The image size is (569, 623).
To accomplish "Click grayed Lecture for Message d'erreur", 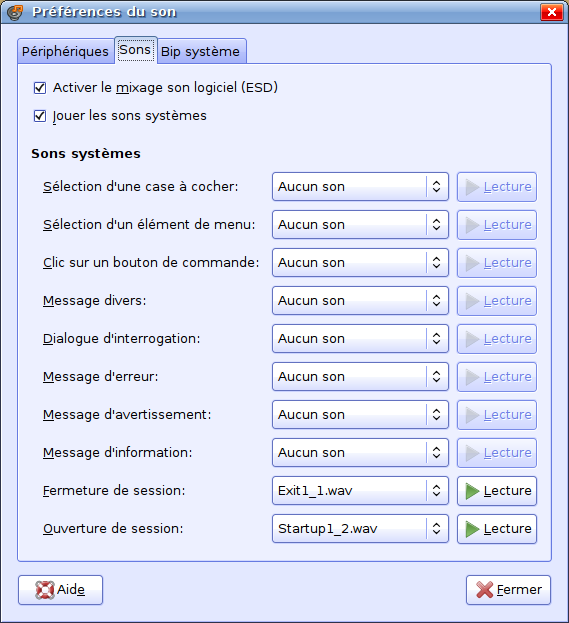I will [x=497, y=377].
